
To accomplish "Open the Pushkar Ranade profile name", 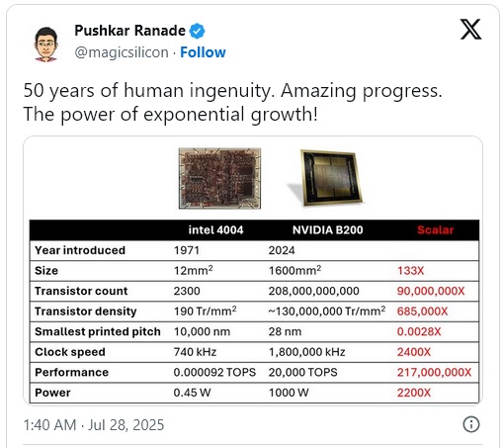I will (130, 31).
